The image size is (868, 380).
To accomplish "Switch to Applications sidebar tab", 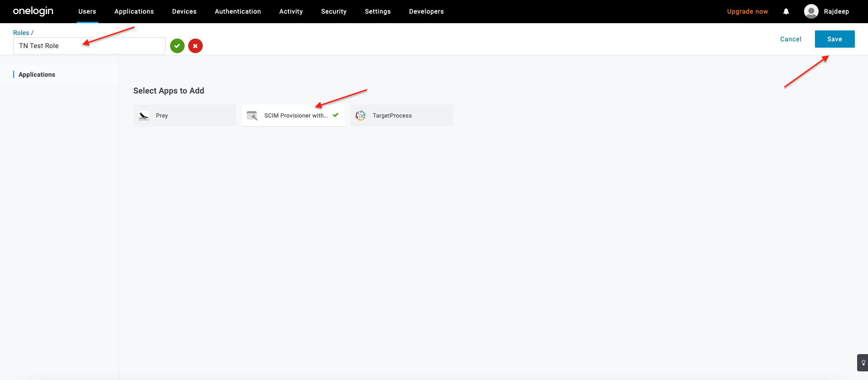I will pyautogui.click(x=37, y=74).
